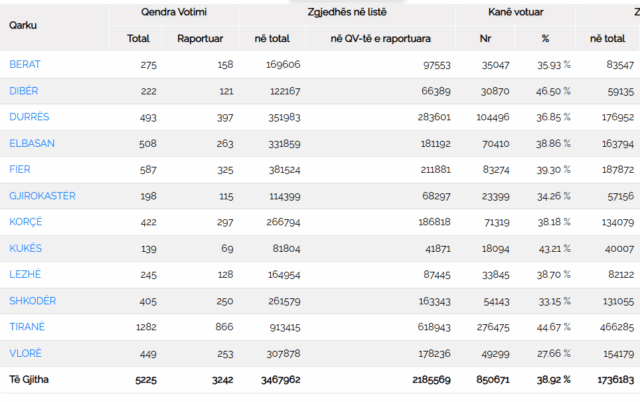Open the DURRËS district link
The height and width of the screenshot is (402, 640).
tap(29, 117)
